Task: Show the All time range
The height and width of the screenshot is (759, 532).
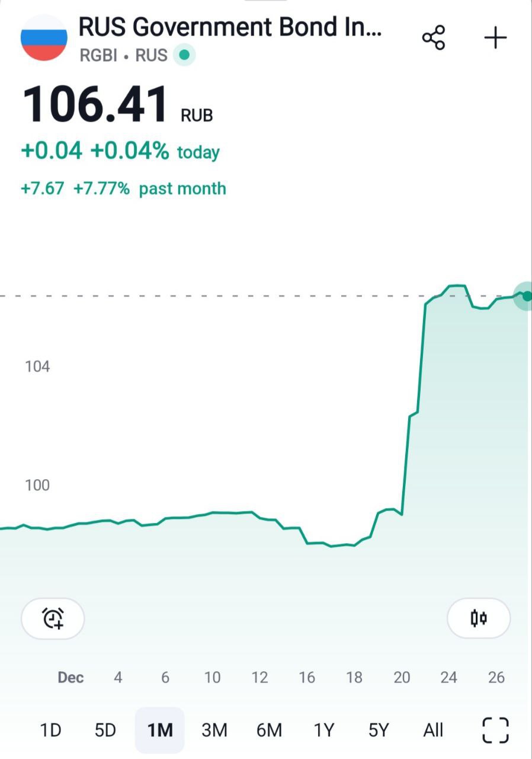Action: pyautogui.click(x=433, y=730)
